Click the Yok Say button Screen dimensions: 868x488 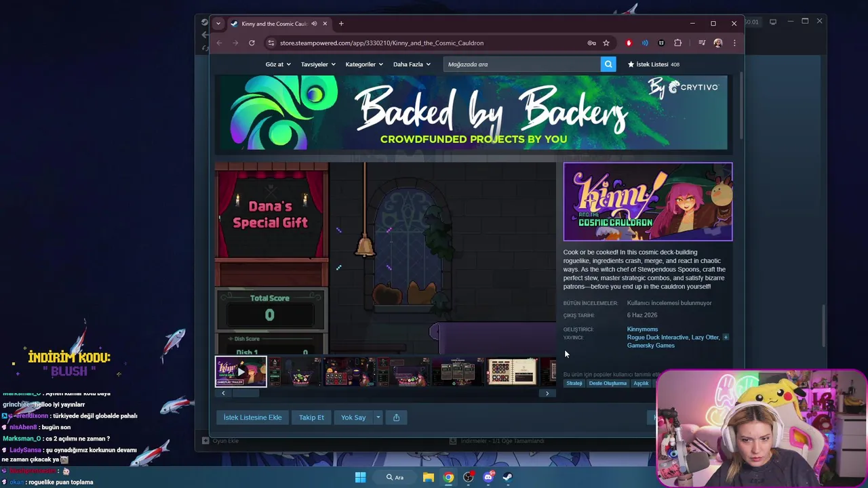[353, 418]
